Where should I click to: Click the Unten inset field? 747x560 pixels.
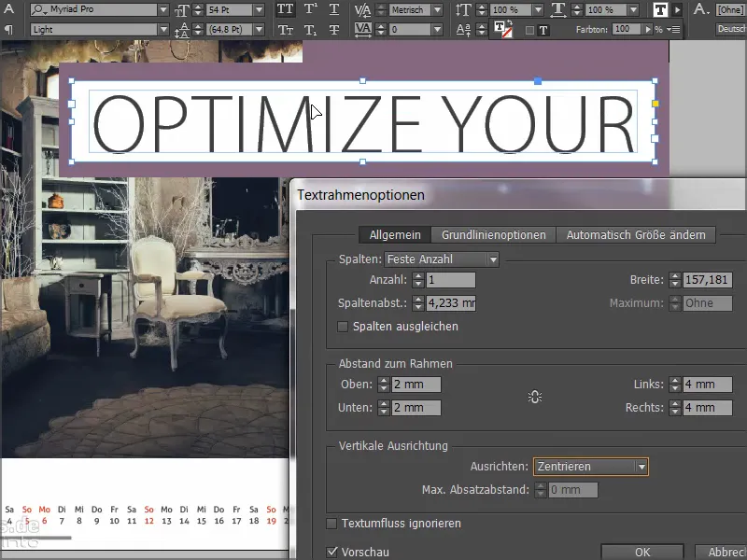(416, 408)
